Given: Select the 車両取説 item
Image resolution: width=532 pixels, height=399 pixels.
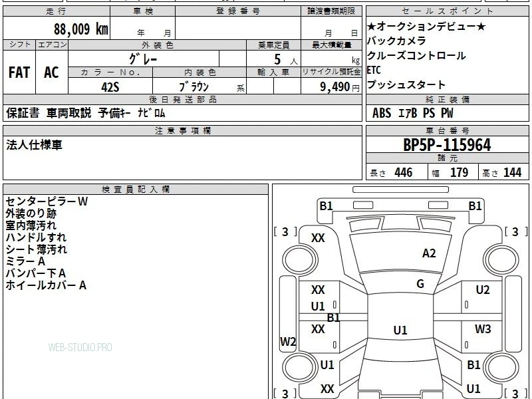Looking at the screenshot, I should click(x=69, y=113).
